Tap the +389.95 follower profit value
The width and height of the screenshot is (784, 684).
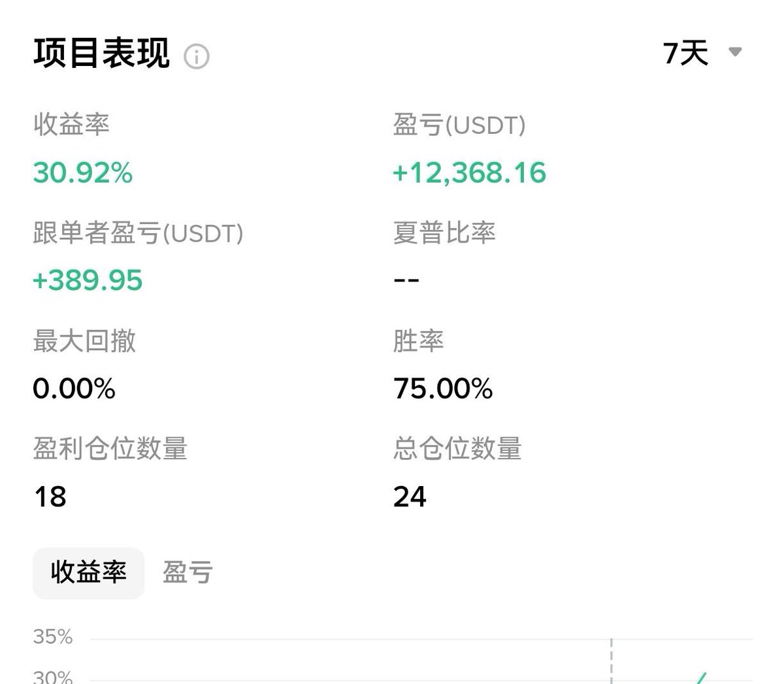[x=88, y=281]
